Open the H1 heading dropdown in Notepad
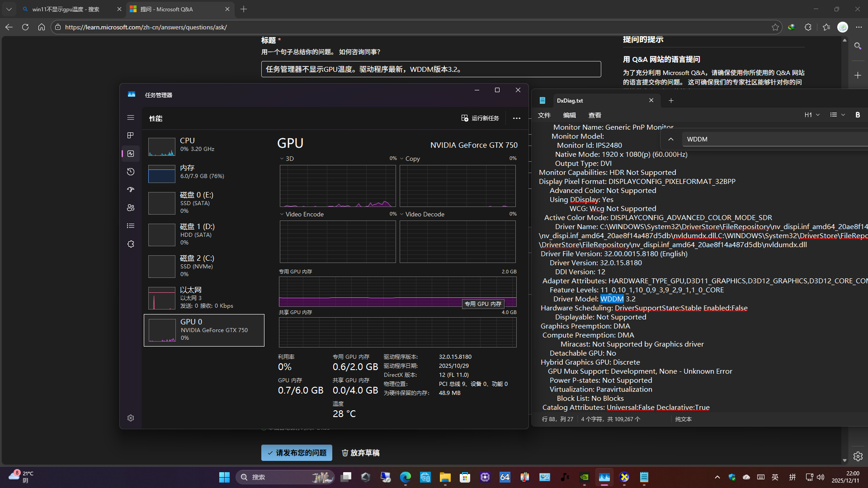Image resolution: width=868 pixels, height=488 pixels. 812,115
